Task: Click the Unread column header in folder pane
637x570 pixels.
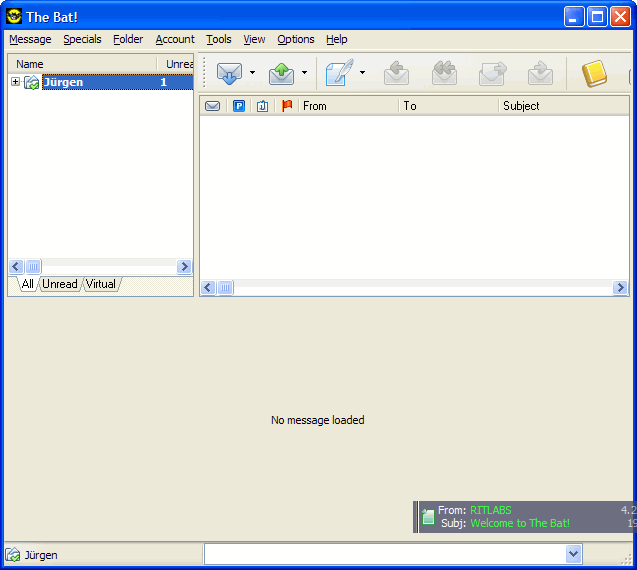Action: point(175,64)
